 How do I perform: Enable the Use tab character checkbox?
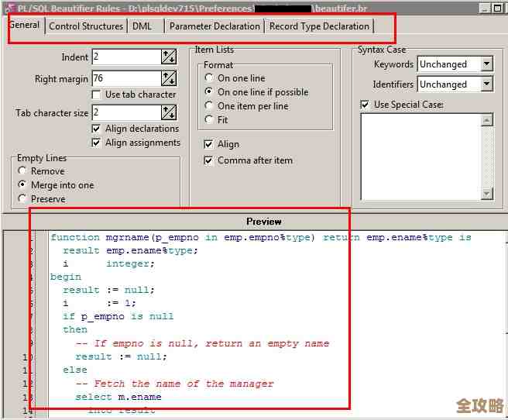(x=97, y=95)
